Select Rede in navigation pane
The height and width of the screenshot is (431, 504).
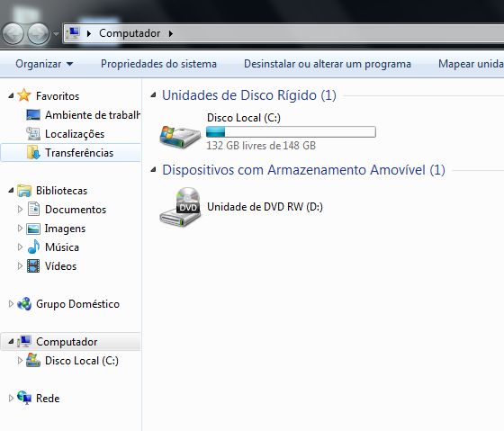[48, 399]
